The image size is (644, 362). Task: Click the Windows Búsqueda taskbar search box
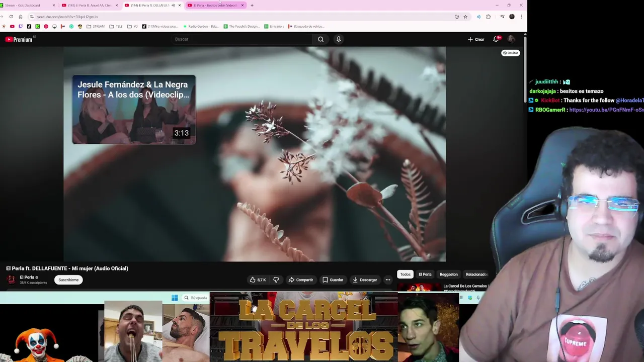[195, 298]
